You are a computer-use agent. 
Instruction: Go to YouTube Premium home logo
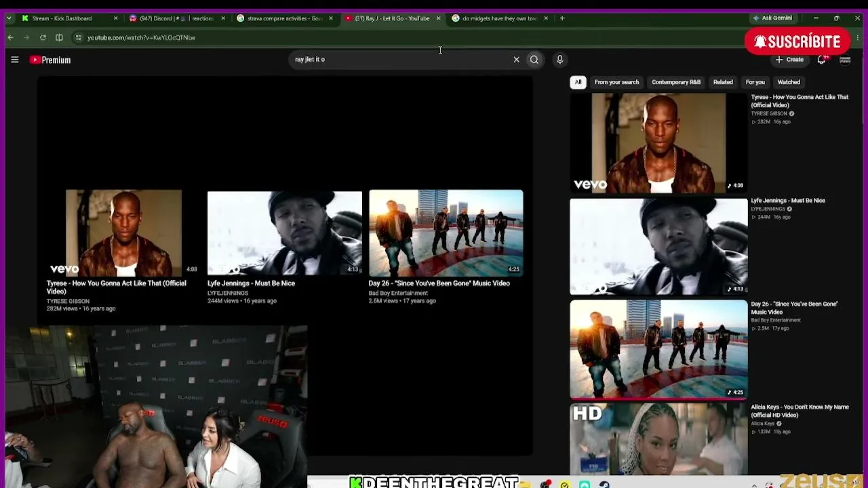50,60
